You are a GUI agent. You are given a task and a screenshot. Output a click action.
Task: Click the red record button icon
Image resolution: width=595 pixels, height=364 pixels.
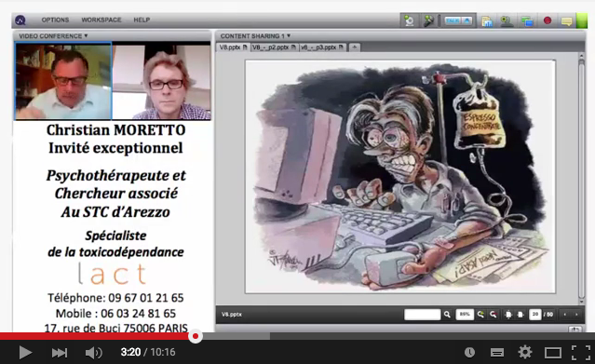point(548,20)
